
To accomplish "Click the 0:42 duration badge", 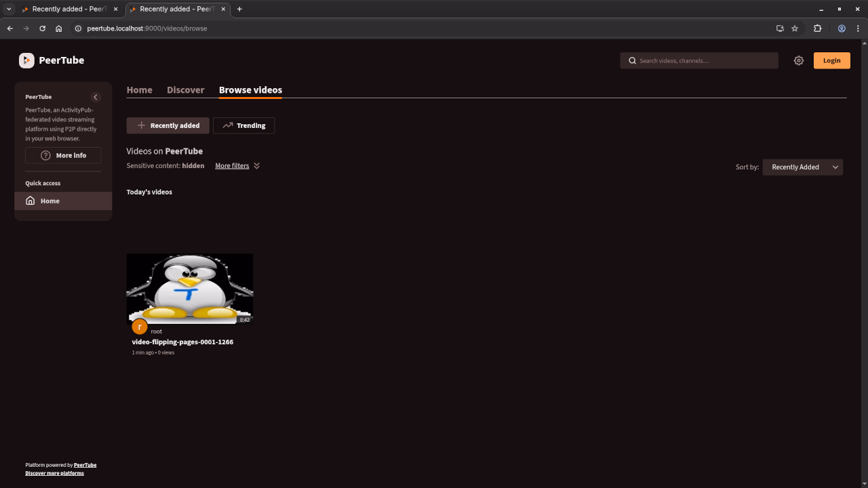I will (245, 320).
